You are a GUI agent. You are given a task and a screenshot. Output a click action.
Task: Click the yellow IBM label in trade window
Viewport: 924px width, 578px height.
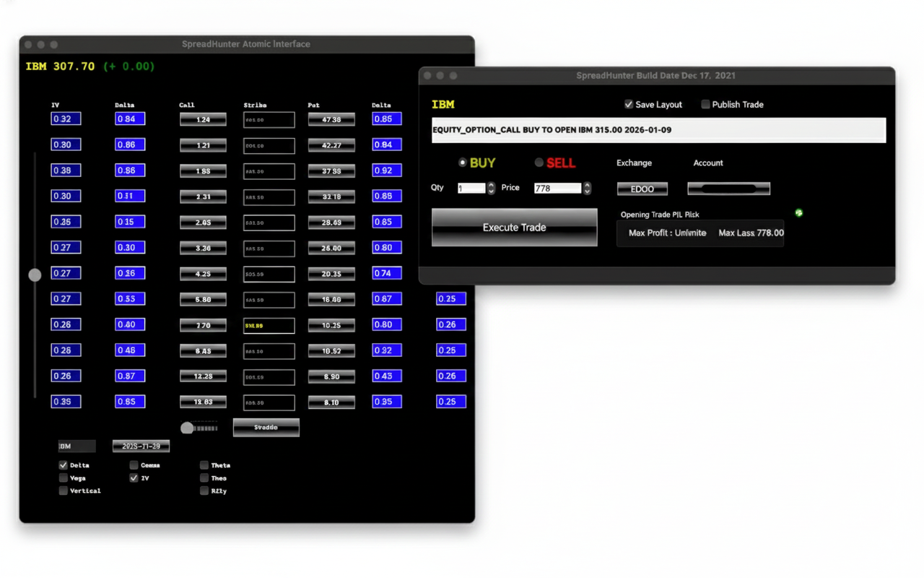(443, 105)
